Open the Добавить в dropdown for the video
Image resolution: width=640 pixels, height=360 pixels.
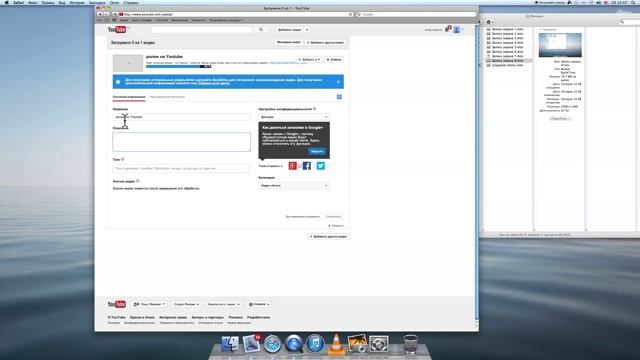[309, 60]
